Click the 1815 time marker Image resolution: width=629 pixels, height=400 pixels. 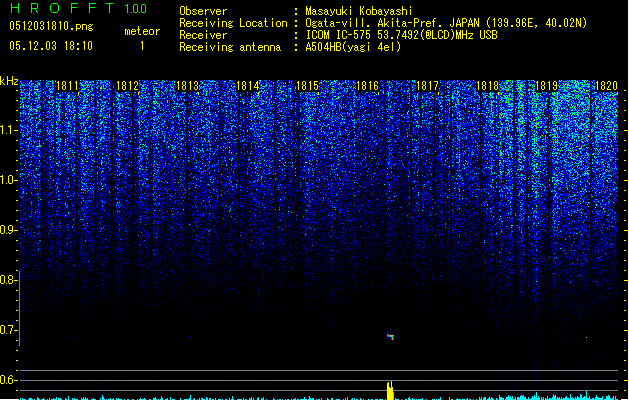coord(307,86)
